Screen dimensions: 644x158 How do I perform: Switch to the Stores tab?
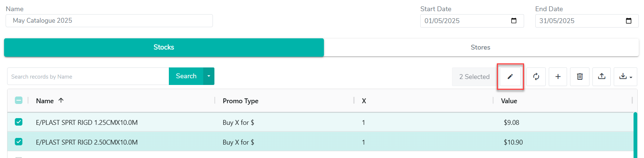point(481,47)
